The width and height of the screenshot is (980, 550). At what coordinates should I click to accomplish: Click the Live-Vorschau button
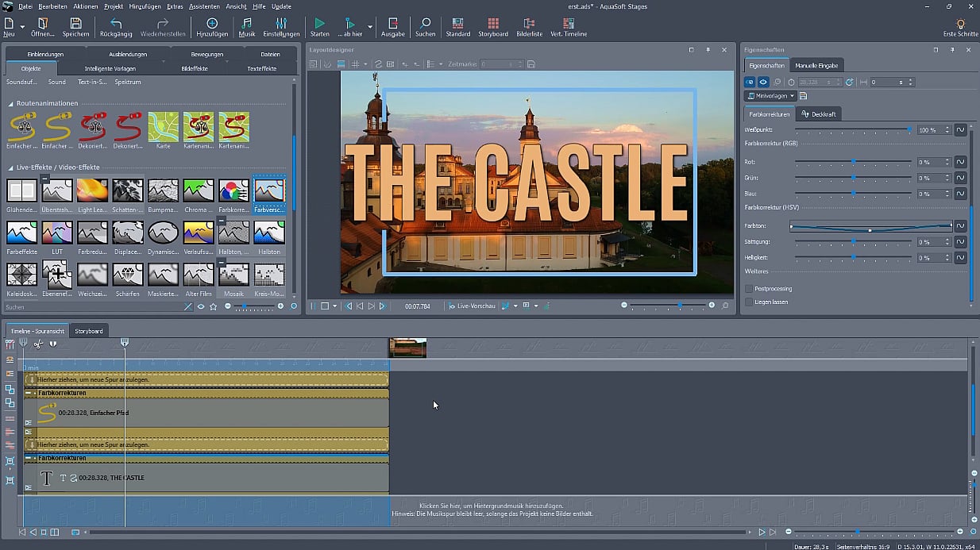(x=471, y=306)
